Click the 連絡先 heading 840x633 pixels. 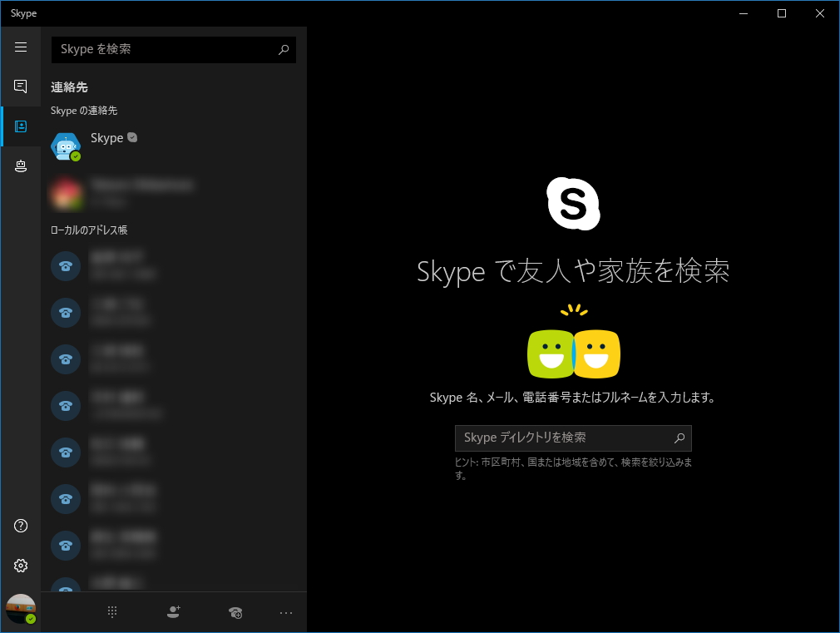coord(69,87)
